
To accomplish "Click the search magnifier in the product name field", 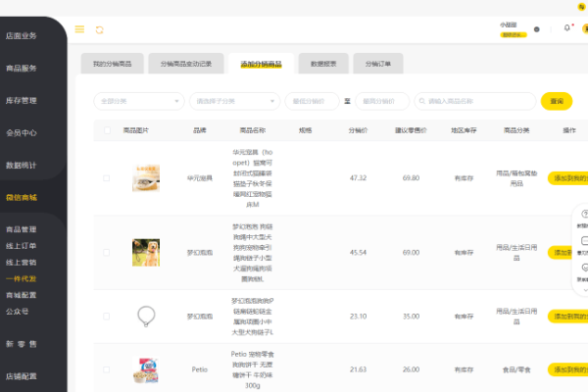I will (x=421, y=101).
